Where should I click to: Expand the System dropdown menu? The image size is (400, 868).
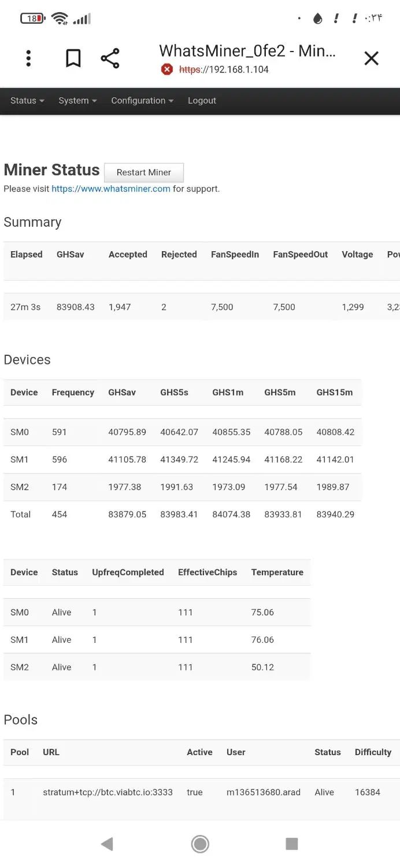(77, 101)
